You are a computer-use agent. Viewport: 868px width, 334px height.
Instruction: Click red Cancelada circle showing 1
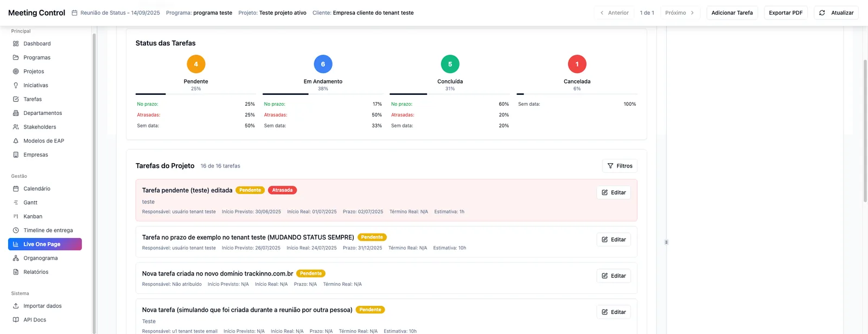pyautogui.click(x=577, y=64)
